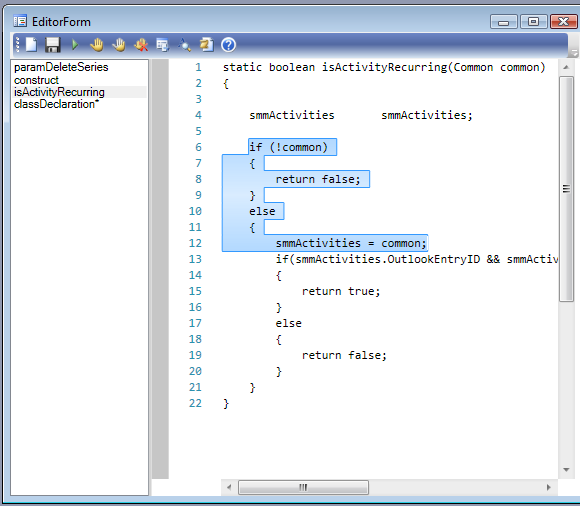Screen dimensions: 580x506
Task: Click 'isActivityRecurring' in line 1 code
Action: coord(384,67)
